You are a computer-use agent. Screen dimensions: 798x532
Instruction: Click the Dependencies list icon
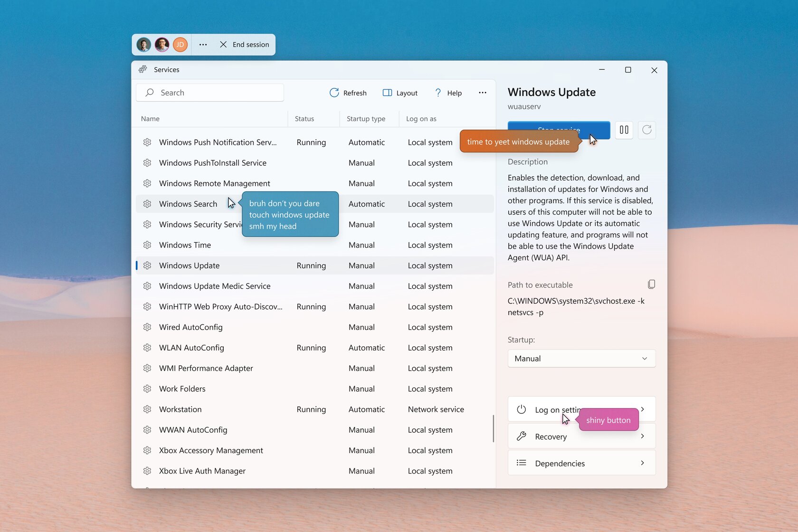tap(522, 463)
